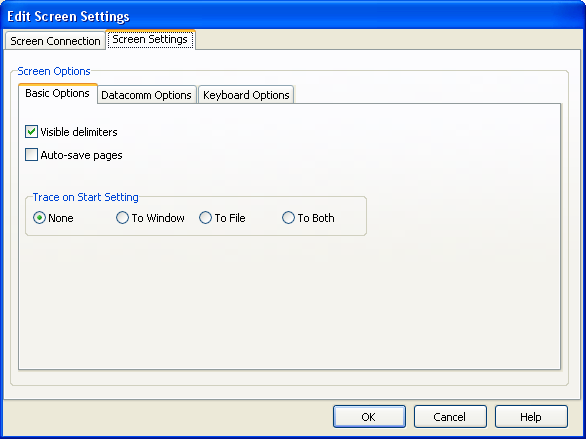Choose the To File trace option
The height and width of the screenshot is (439, 586).
click(205, 217)
